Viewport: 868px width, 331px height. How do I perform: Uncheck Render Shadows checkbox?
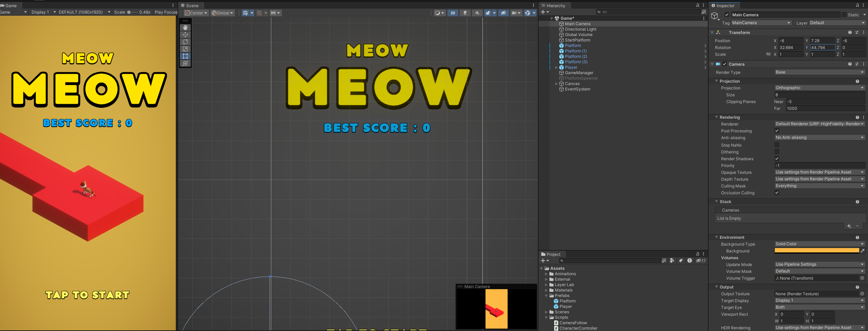[777, 159]
